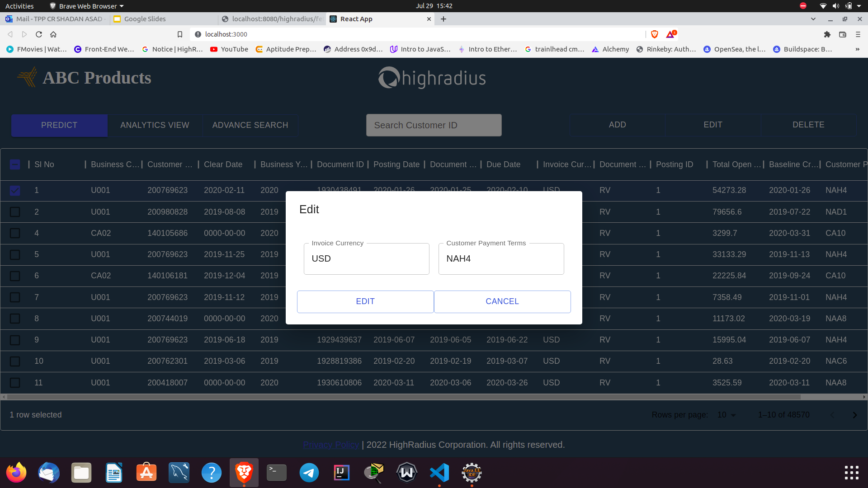868x488 pixels.
Task: Open the Brave Rewards triangle icon
Action: click(x=670, y=34)
